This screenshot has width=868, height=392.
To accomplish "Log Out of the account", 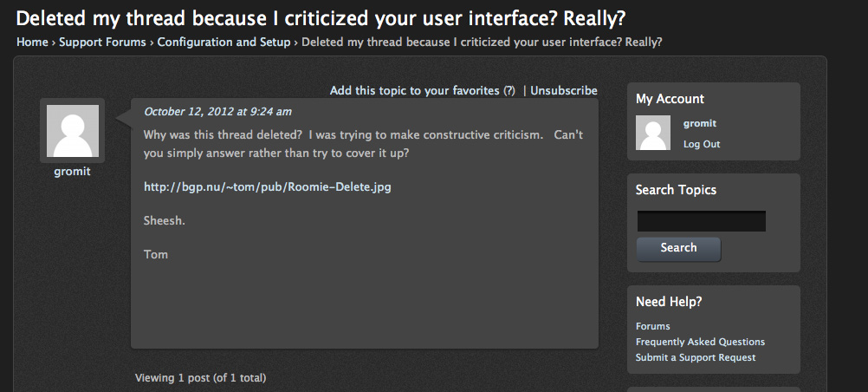I will [x=702, y=144].
